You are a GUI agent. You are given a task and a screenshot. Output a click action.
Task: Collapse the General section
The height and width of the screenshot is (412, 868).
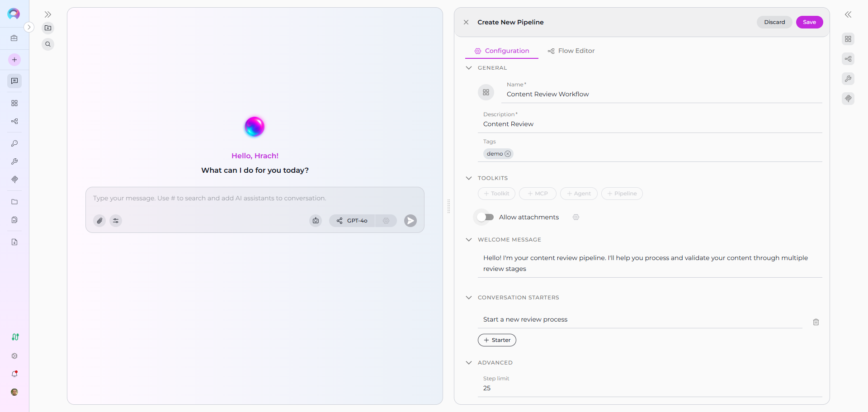[x=469, y=68]
